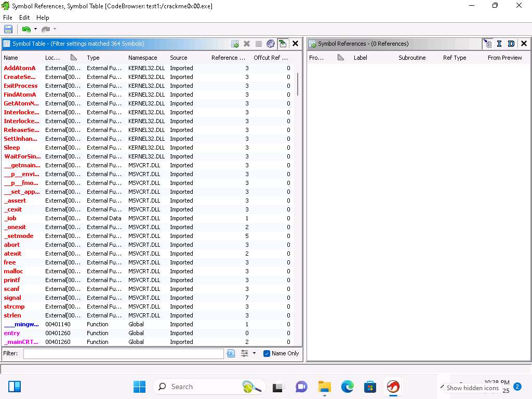
Task: Click the Delete symbols X icon
Action: tap(247, 44)
